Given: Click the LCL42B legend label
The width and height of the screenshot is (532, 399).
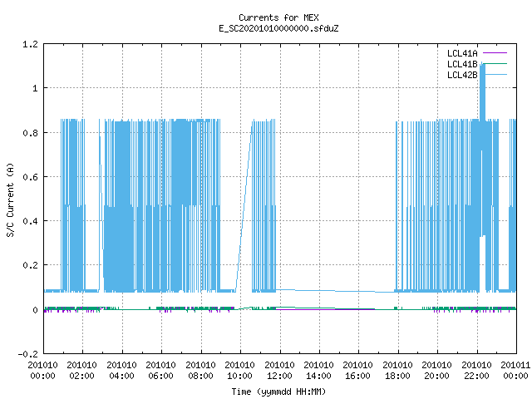Looking at the screenshot, I should click(x=462, y=75).
